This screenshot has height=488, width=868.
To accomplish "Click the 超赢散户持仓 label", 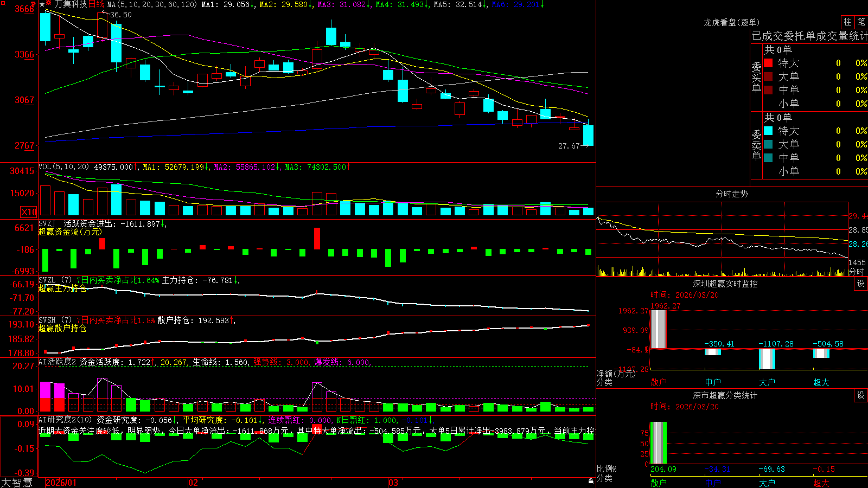I will [x=62, y=328].
